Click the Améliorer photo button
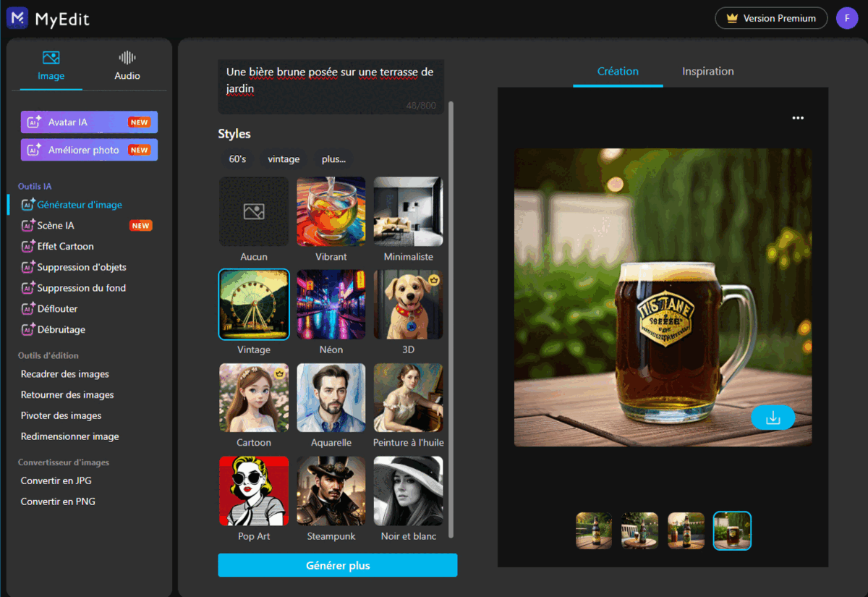 point(89,150)
